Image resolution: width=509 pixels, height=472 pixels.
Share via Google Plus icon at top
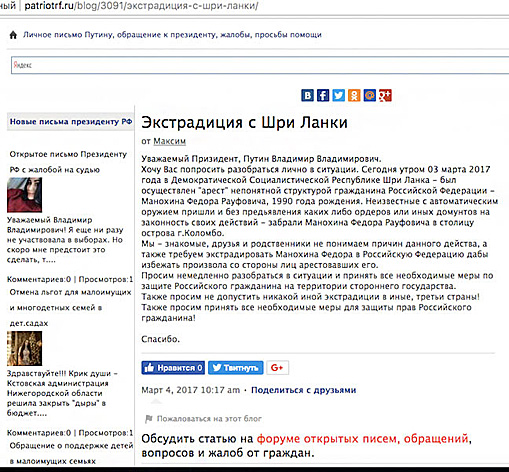(x=385, y=95)
